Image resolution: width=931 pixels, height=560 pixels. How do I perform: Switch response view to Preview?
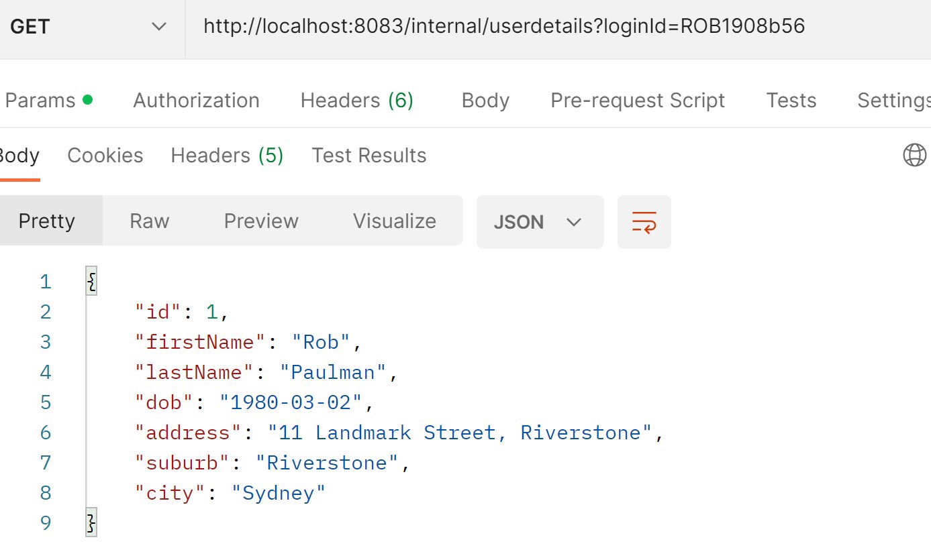(261, 221)
